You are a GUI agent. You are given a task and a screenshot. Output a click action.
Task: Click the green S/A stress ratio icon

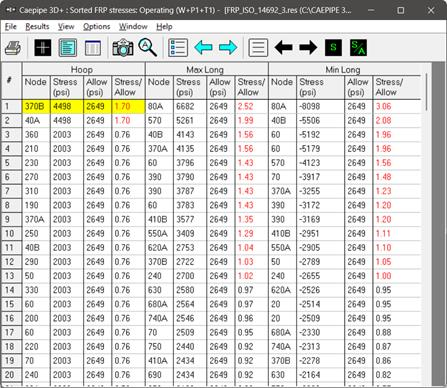coord(358,47)
